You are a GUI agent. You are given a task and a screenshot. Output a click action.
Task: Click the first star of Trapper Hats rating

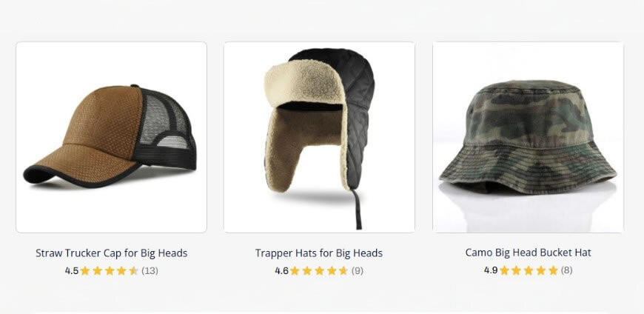295,270
